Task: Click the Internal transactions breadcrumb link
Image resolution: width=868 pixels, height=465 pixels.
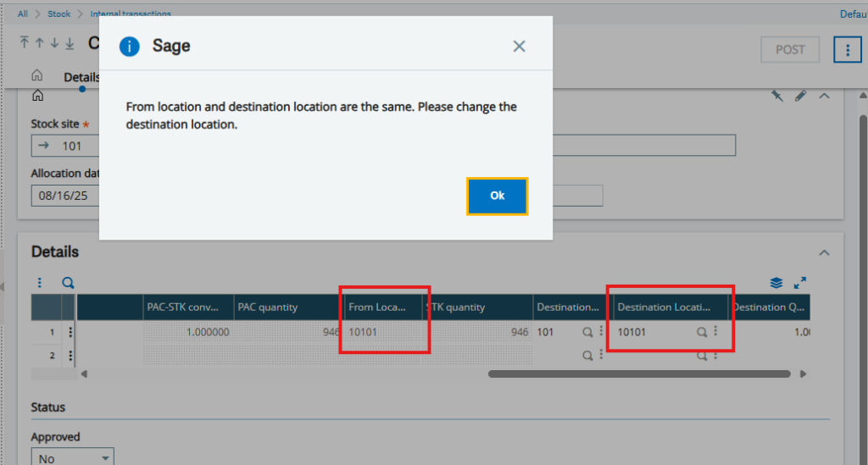Action: (x=131, y=14)
